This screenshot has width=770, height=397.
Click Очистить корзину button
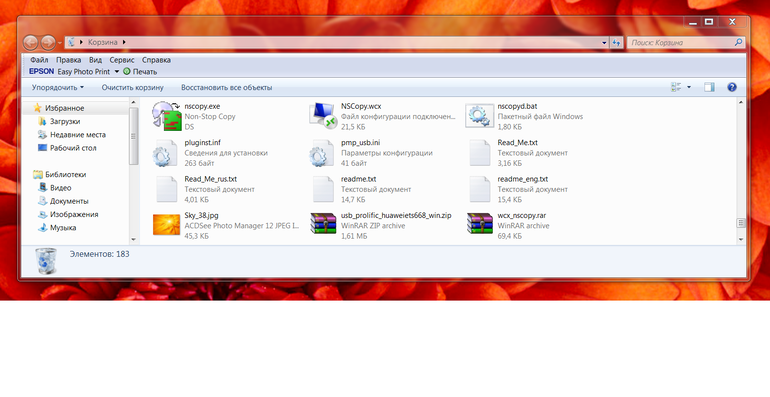[133, 87]
